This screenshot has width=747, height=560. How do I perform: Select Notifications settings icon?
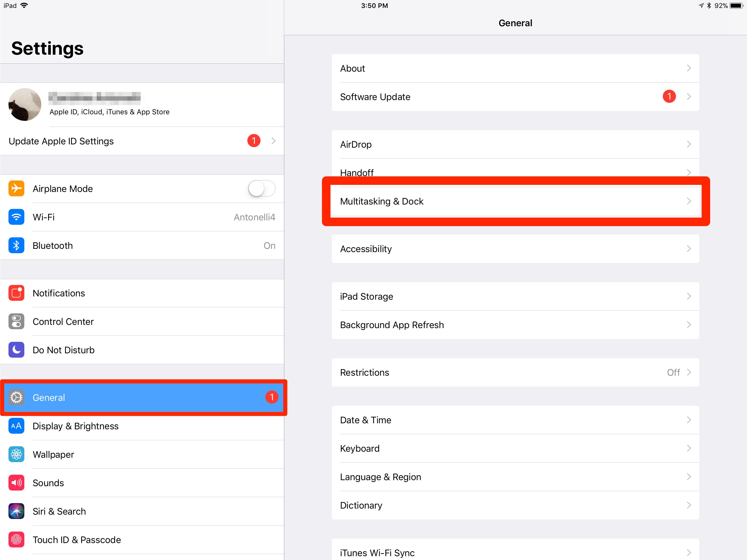coord(16,292)
